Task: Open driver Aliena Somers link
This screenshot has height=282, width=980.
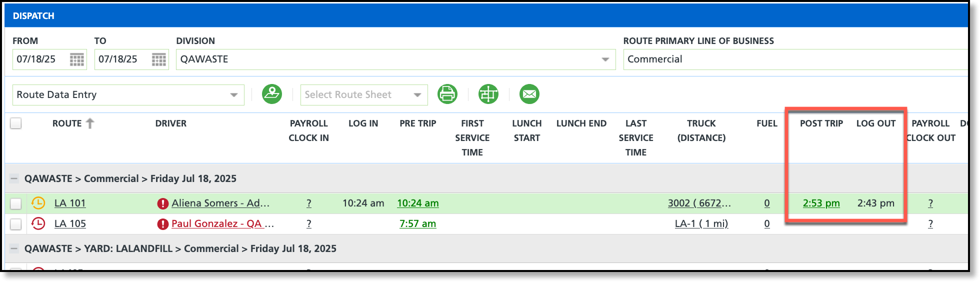Action: tap(220, 203)
